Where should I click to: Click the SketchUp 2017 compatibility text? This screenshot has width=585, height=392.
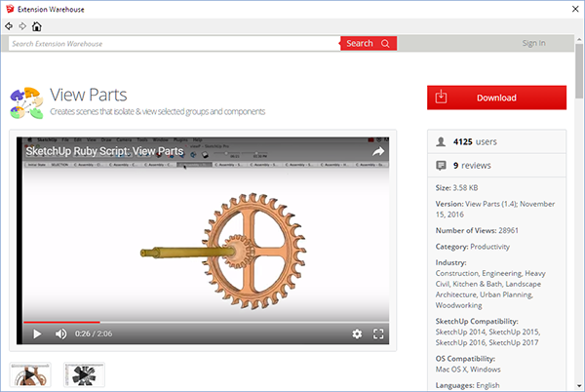(514, 342)
